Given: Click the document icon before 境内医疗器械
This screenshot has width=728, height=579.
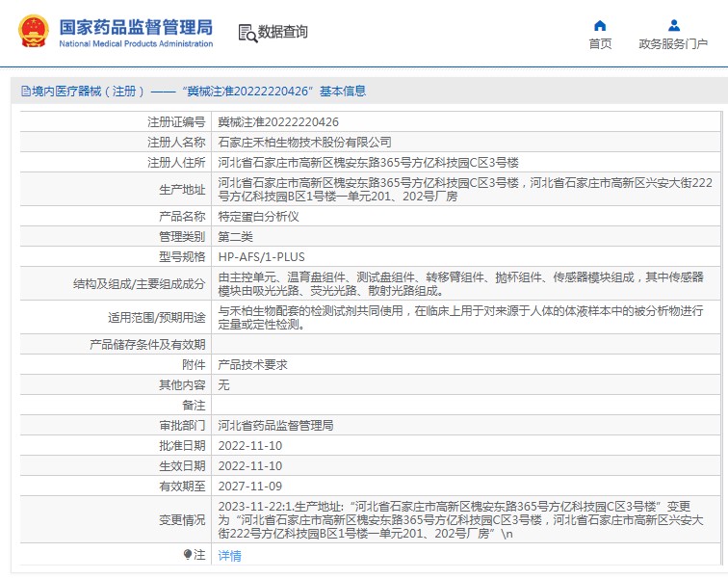Looking at the screenshot, I should point(25,92).
